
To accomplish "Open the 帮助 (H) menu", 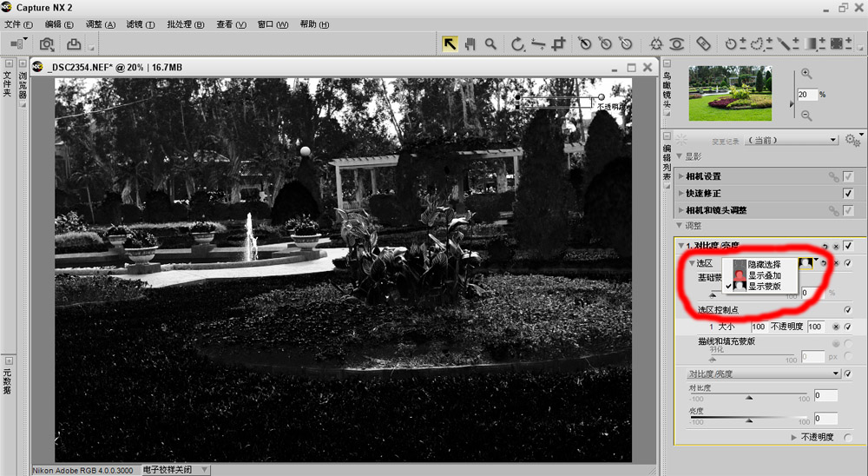I will click(314, 24).
